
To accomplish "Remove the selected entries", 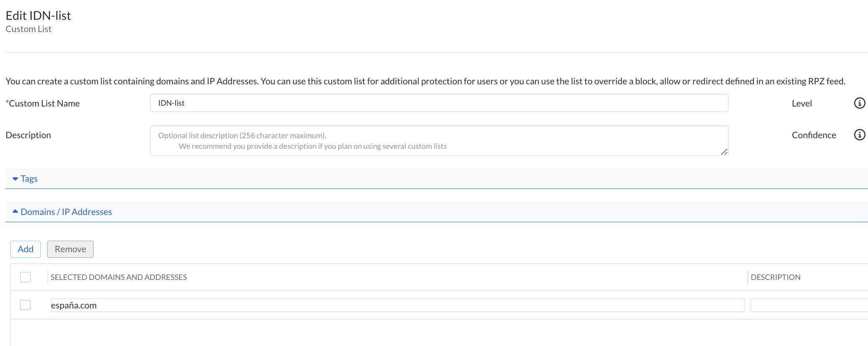I will [70, 249].
